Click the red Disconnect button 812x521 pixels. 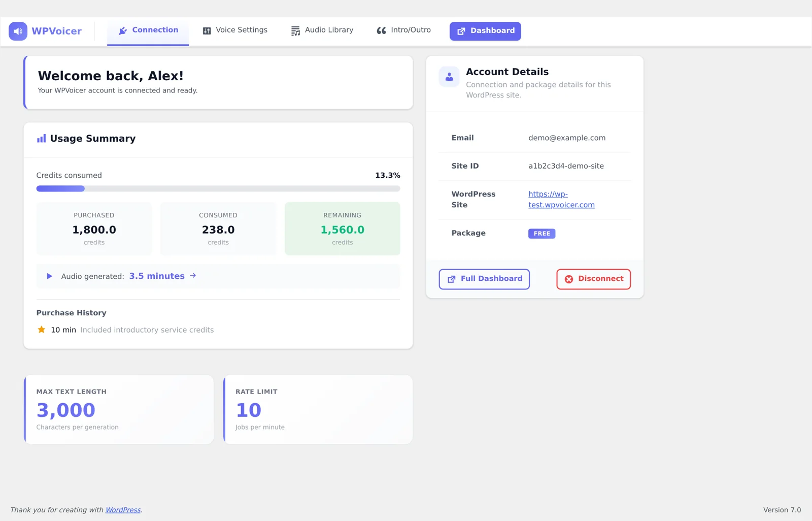click(x=593, y=279)
